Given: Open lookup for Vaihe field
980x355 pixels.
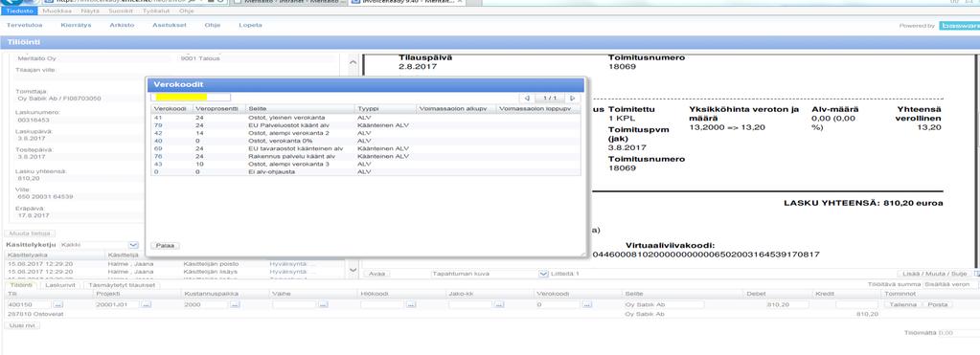Looking at the screenshot, I should pyautogui.click(x=323, y=304).
